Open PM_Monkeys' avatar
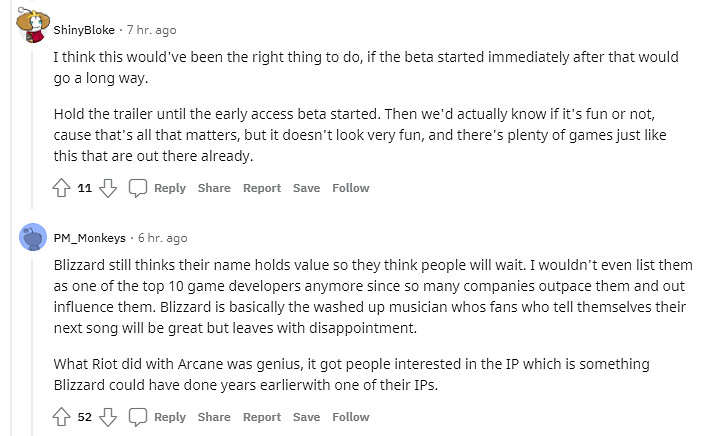 coord(32,238)
